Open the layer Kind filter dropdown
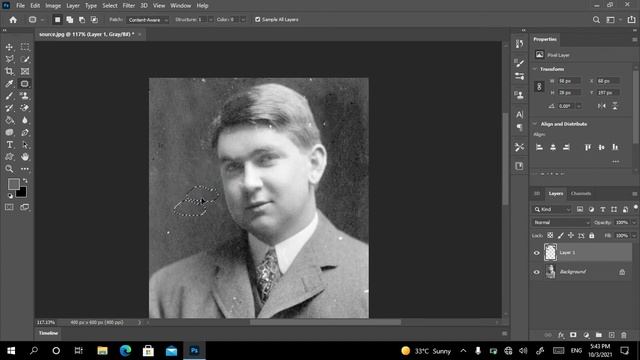Viewport: 640px width, 360px height. coord(552,209)
